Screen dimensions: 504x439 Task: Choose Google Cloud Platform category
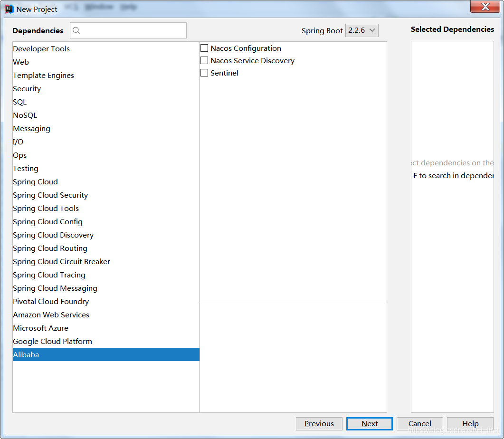[x=106, y=342]
